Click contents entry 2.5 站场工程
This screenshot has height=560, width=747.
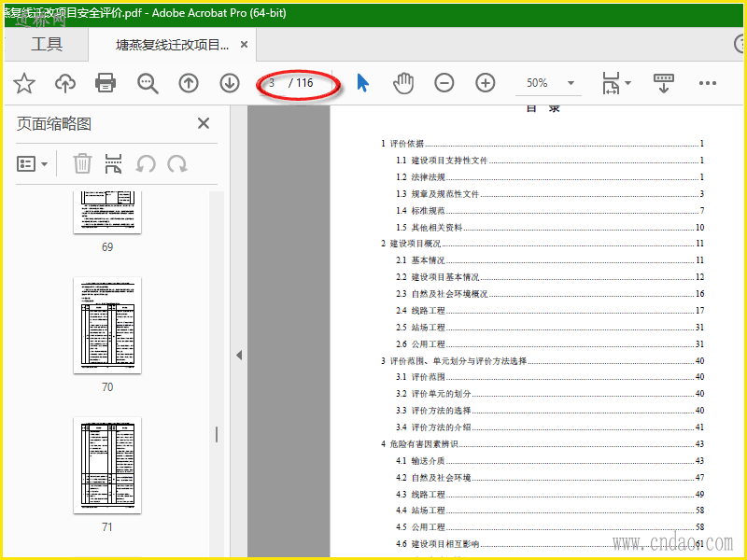point(550,328)
